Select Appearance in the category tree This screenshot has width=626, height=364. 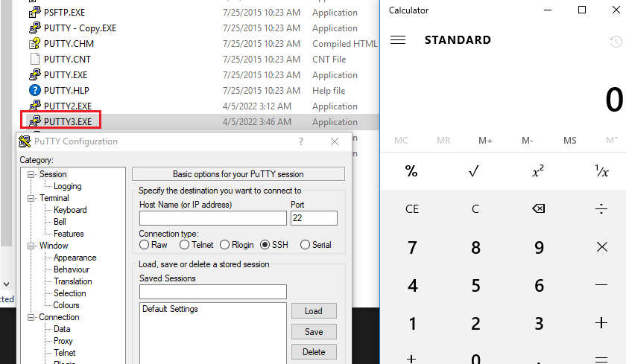click(x=75, y=258)
